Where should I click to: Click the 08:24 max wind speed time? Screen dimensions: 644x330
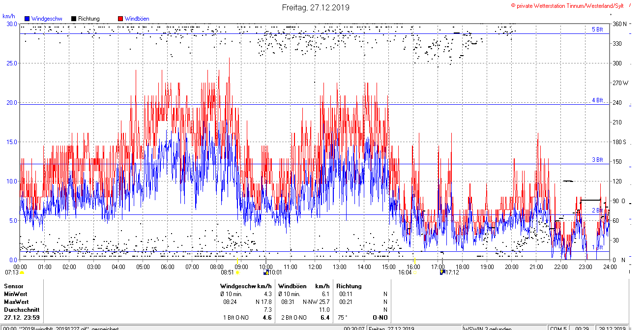coord(231,301)
